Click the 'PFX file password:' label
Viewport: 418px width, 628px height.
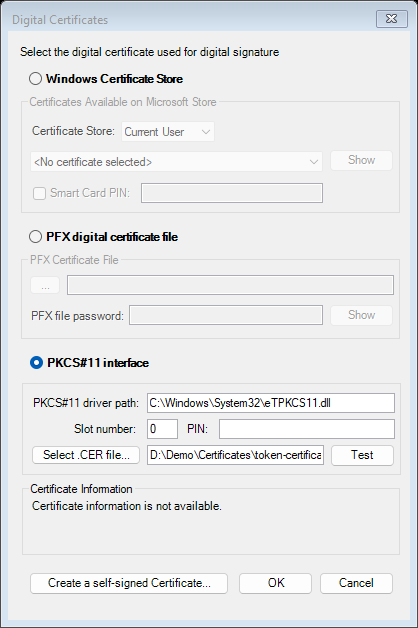coord(77,316)
